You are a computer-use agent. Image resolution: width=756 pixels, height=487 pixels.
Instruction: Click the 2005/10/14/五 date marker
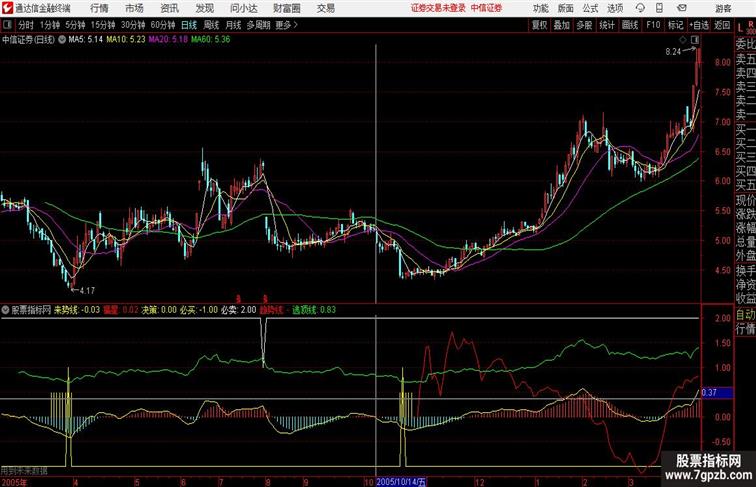[x=401, y=482]
